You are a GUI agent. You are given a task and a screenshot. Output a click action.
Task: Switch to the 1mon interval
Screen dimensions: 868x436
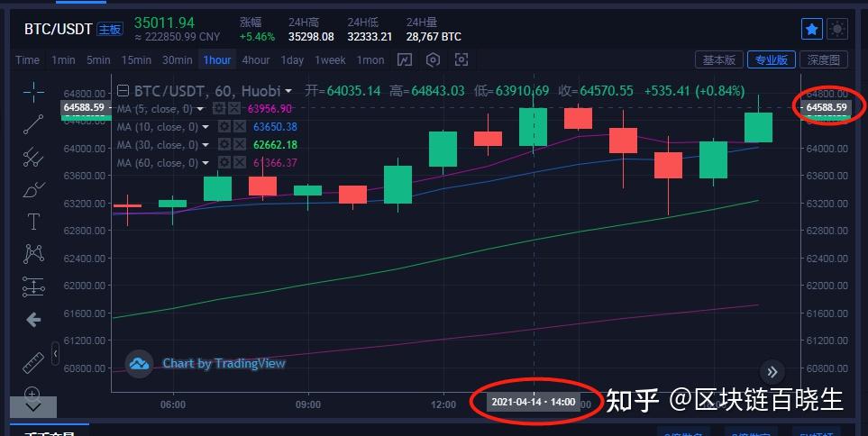click(370, 59)
